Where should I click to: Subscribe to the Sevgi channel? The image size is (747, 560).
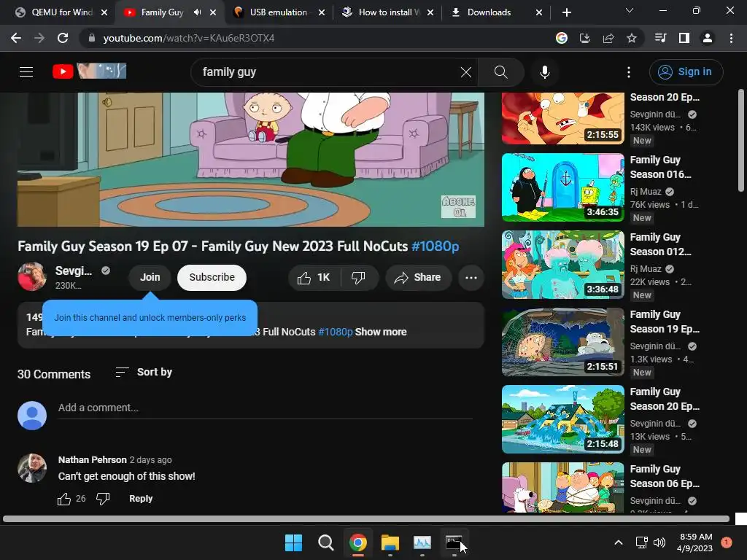coord(212,278)
